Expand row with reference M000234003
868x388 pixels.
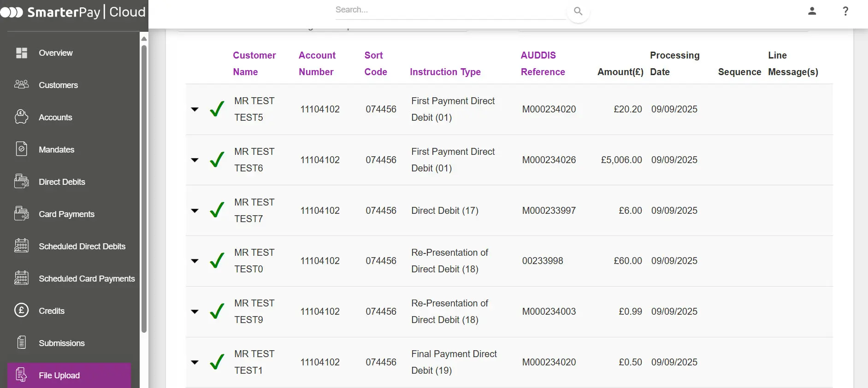coord(195,312)
